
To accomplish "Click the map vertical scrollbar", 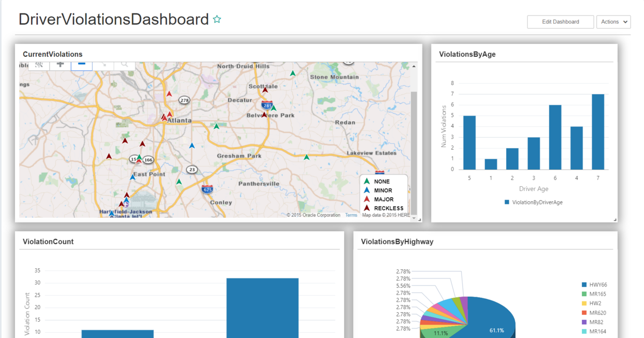I will click(x=414, y=152).
